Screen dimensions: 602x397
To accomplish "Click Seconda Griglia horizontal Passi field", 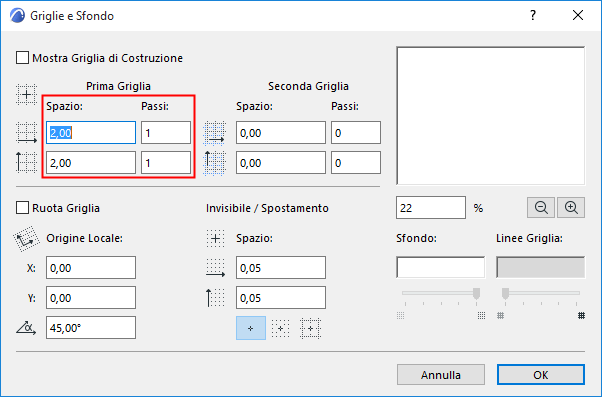I will tap(356, 133).
